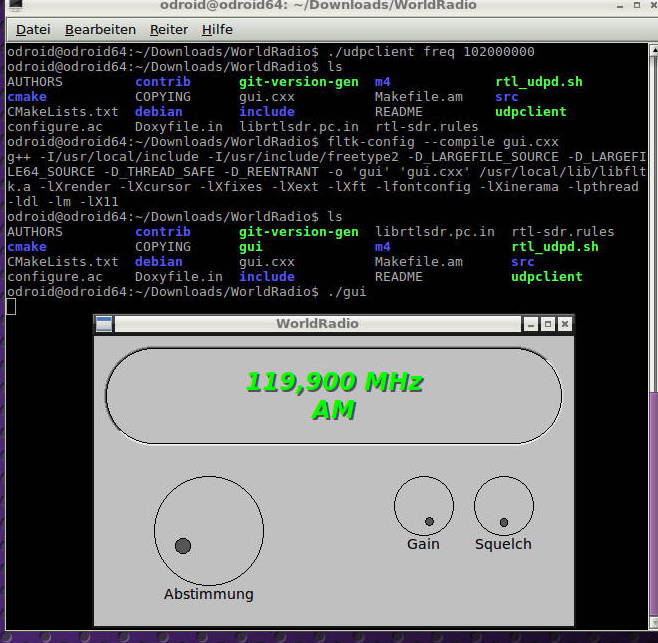Minimize the WorldRadio window
Image resolution: width=658 pixels, height=643 pixels.
pos(529,324)
